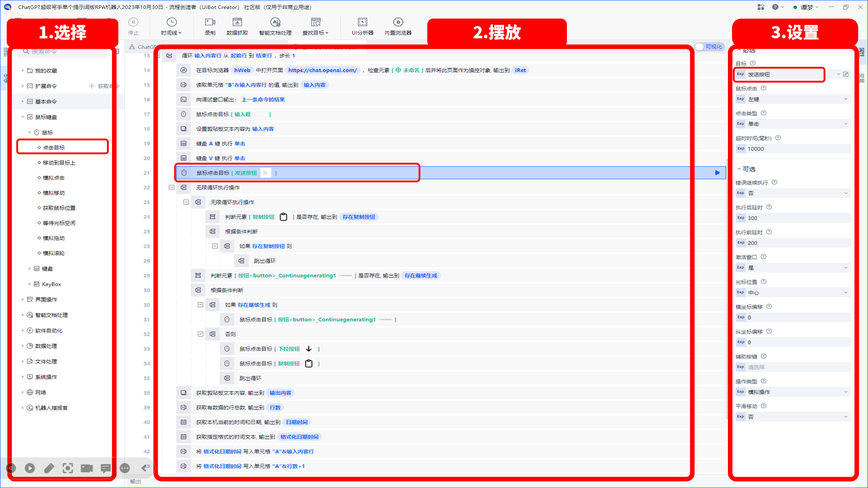
Task: Click the screenshot capture icon in the bottom bar
Action: pyautogui.click(x=68, y=468)
